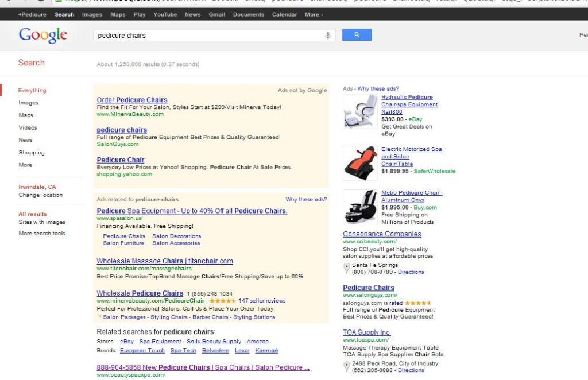Screen dimensions: 588x380
Task: Filter results by Images in left sidebar
Action: tap(28, 103)
